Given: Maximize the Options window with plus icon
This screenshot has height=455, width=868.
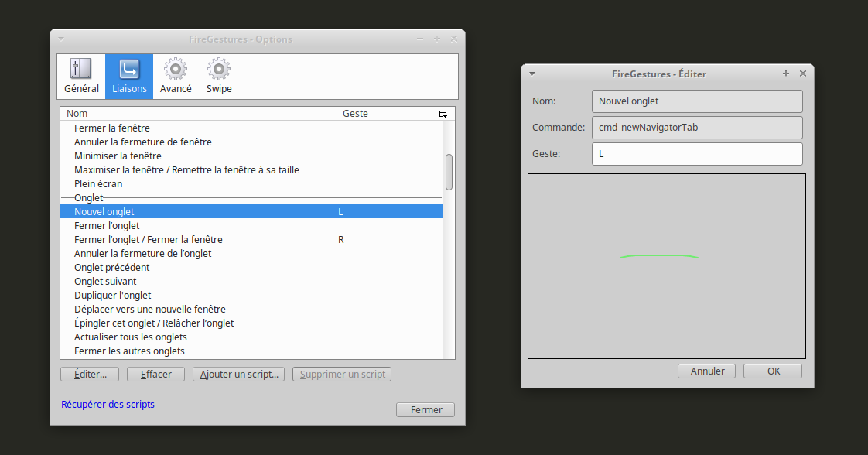Looking at the screenshot, I should 437,39.
